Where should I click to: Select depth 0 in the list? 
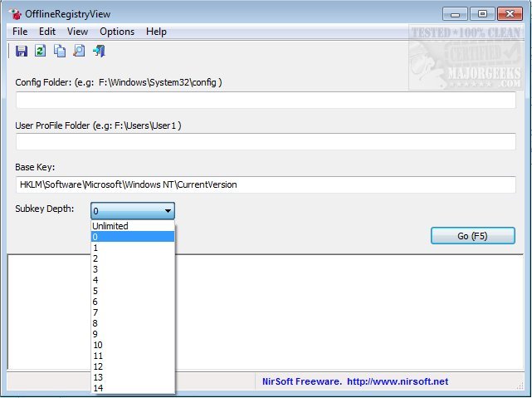pos(133,237)
